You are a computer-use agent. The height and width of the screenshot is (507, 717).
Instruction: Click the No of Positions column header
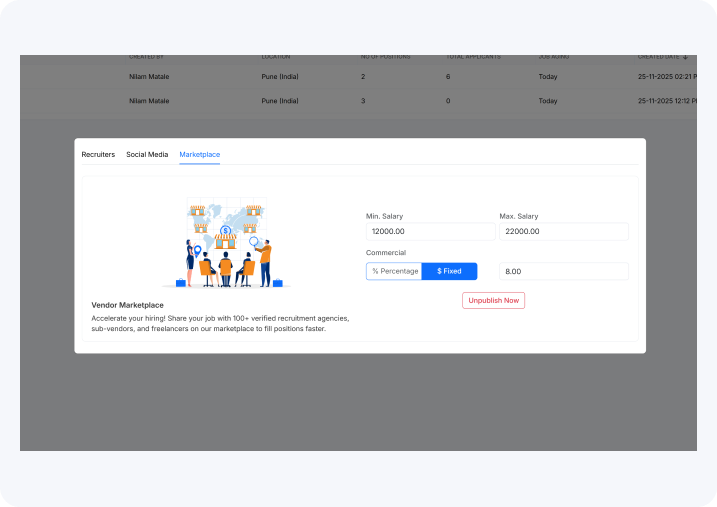point(386,58)
